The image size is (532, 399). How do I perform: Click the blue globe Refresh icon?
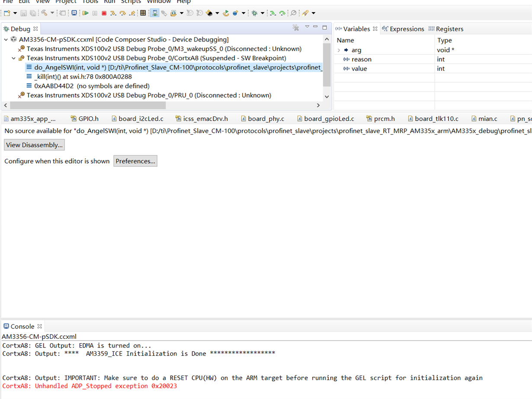(x=235, y=13)
